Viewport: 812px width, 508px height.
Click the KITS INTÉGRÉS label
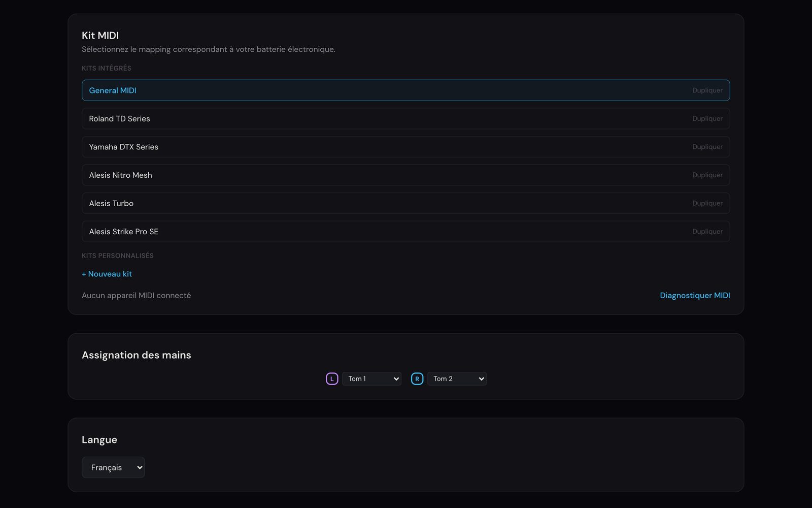tap(107, 68)
